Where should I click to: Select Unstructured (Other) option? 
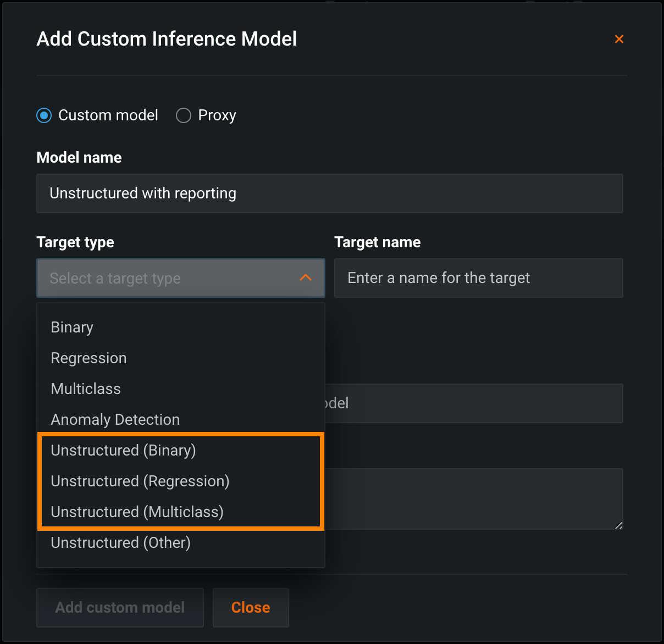[x=120, y=543]
